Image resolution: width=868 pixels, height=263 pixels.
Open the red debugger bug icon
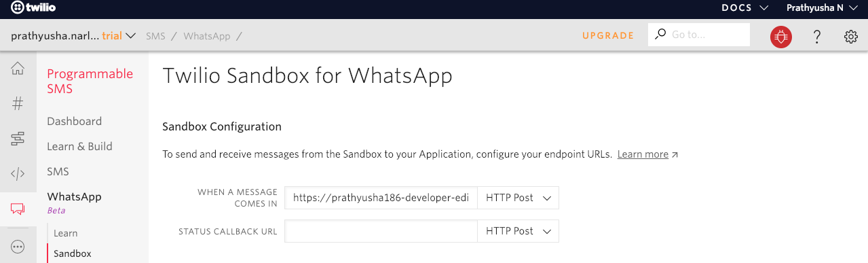(x=781, y=37)
